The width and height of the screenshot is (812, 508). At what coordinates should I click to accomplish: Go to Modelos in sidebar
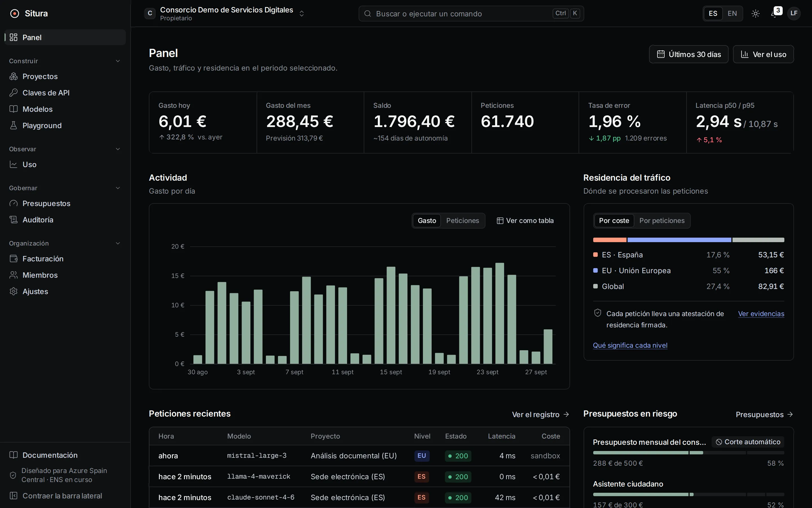[x=65, y=109]
